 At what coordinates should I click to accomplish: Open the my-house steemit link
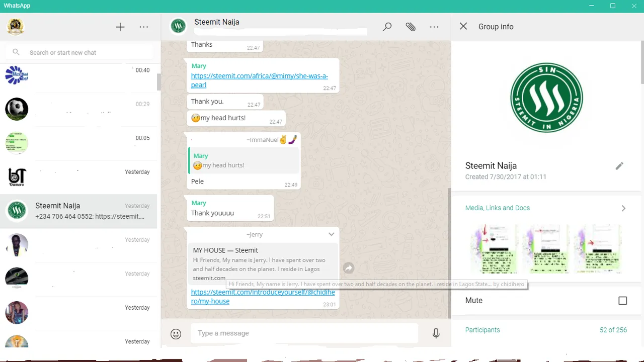pos(263,297)
